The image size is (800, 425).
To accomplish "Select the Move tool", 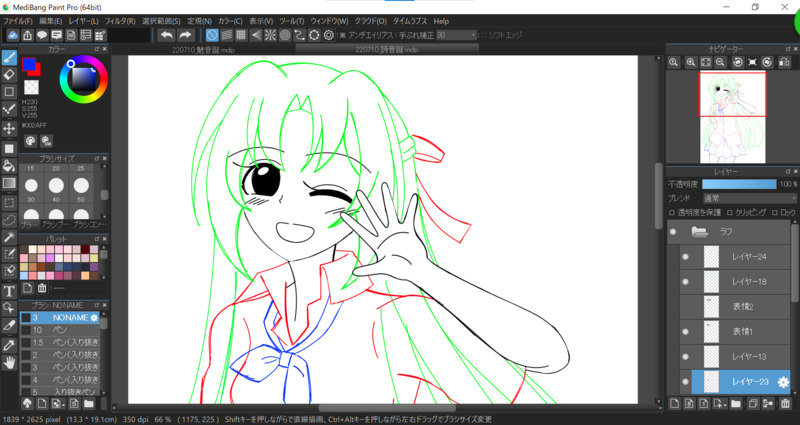I will [9, 128].
